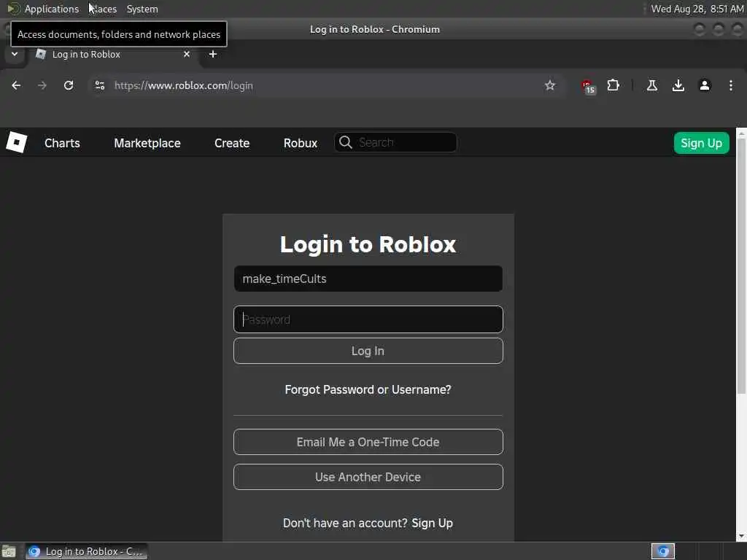Open Robux in Roblox navigation

click(x=301, y=143)
